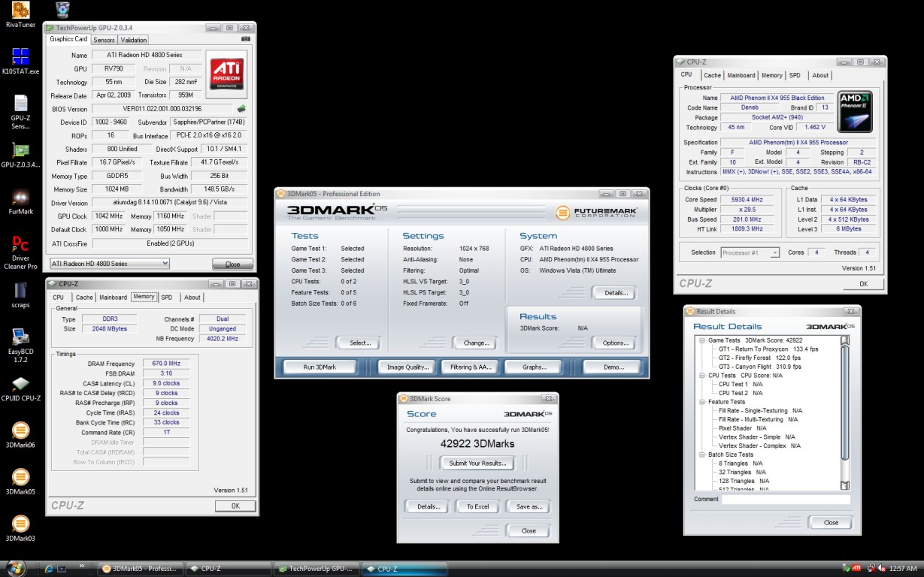Viewport: 924px width, 577px height.
Task: Select the 3DMark05 desktop icon
Action: (20, 482)
